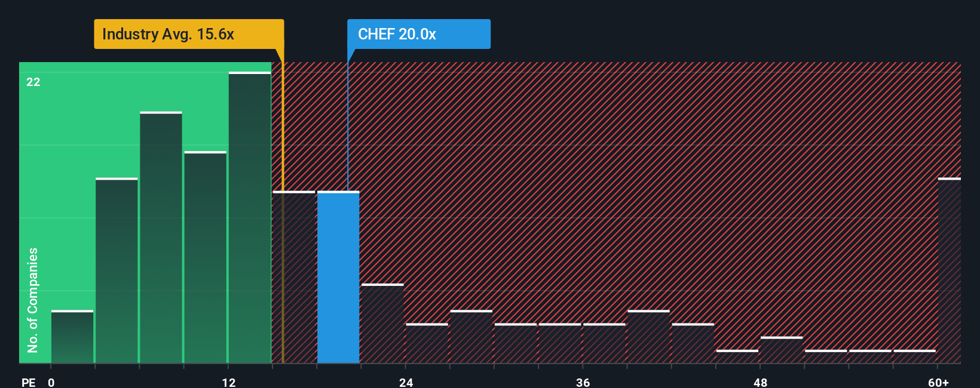Click the 36 tick label on x-axis
Screen dimensions: 980x388
click(x=583, y=382)
